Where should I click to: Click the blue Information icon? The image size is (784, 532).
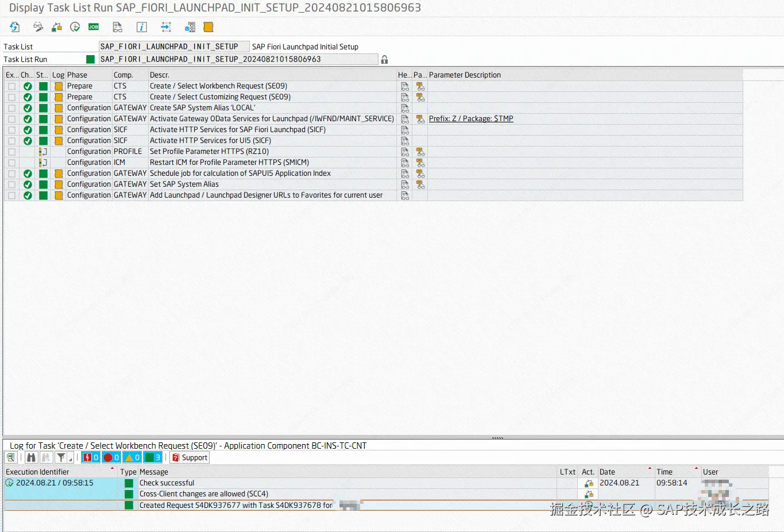pyautogui.click(x=141, y=27)
